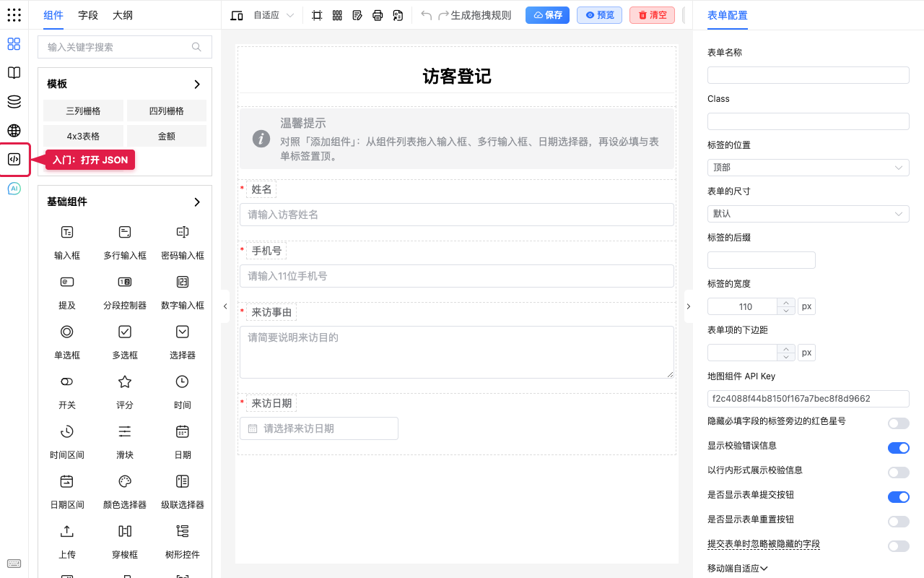This screenshot has width=924, height=578.
Task: Open the 标签的位置 dropdown showing 顶部
Action: click(808, 168)
